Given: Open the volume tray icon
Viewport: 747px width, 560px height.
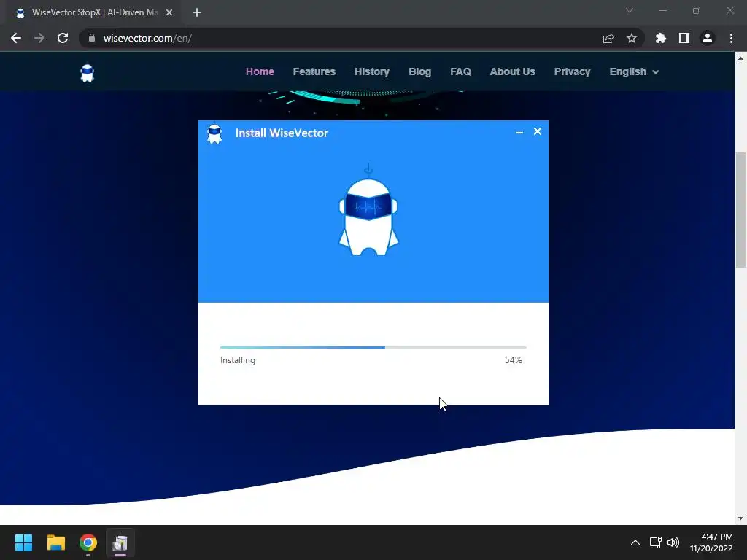Looking at the screenshot, I should 673,542.
